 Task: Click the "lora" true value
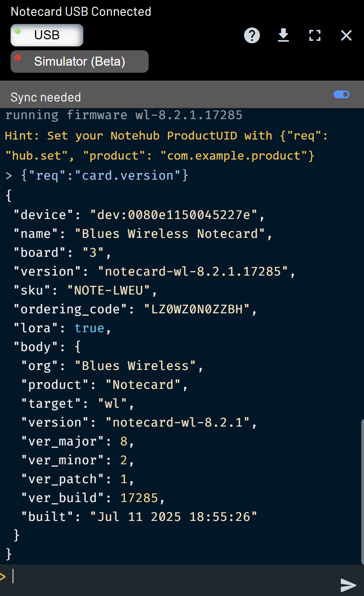click(x=89, y=328)
